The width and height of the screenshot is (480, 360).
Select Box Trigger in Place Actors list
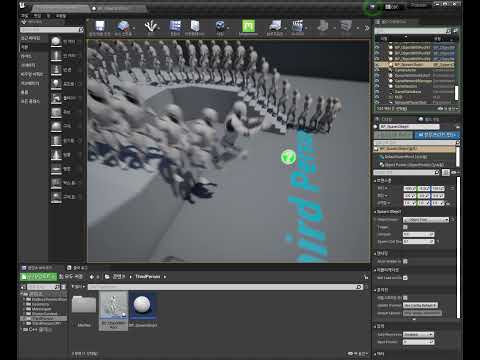[65, 183]
